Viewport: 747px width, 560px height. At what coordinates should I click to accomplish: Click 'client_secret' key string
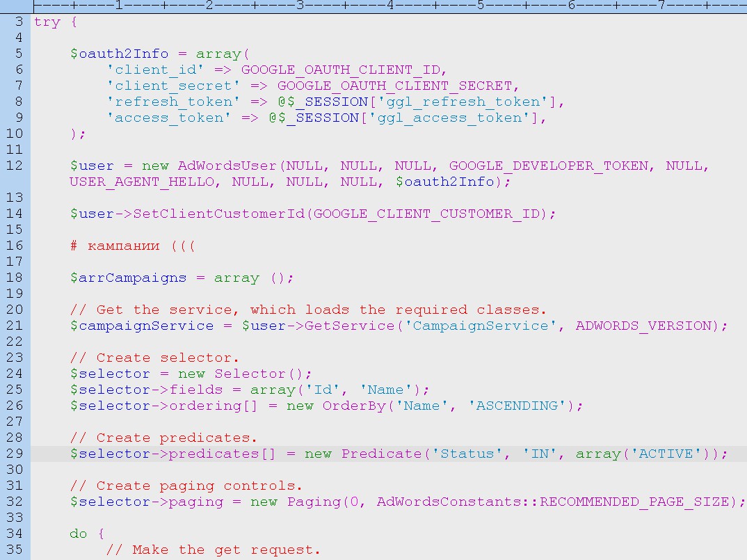coord(173,86)
